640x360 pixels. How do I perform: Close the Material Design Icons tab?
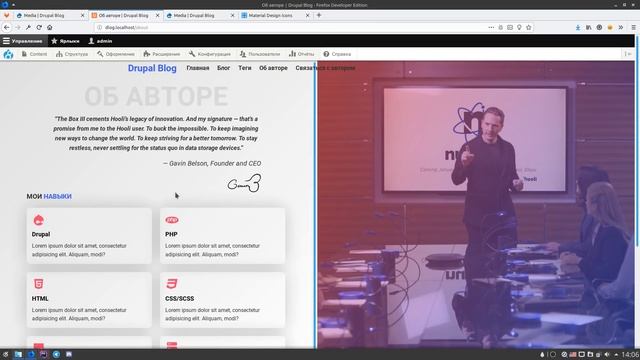coord(307,16)
